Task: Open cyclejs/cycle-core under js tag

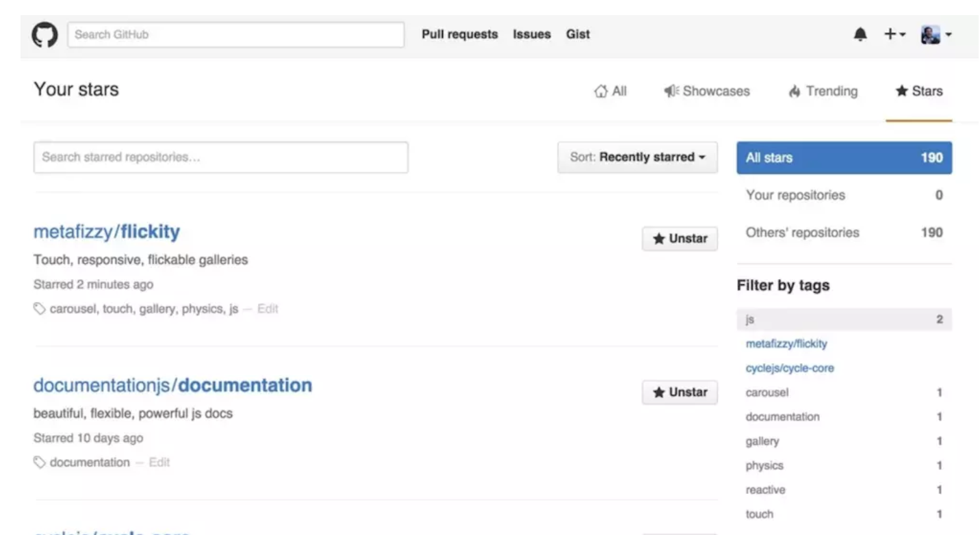Action: (790, 368)
